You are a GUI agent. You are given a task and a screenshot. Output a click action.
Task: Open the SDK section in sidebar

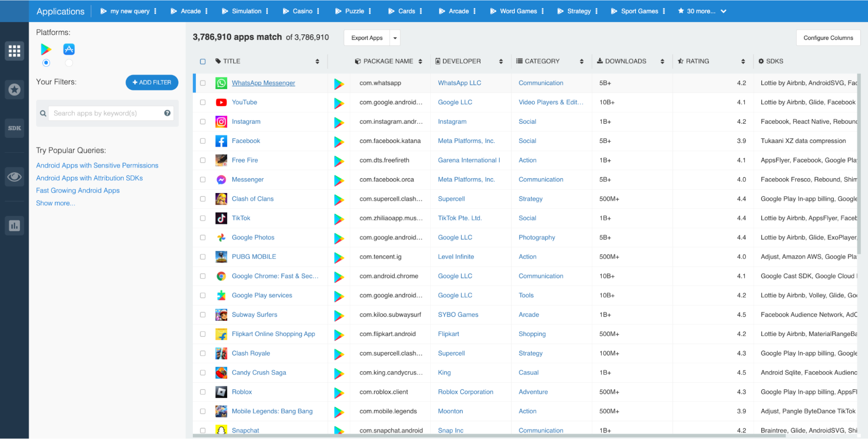pos(14,128)
